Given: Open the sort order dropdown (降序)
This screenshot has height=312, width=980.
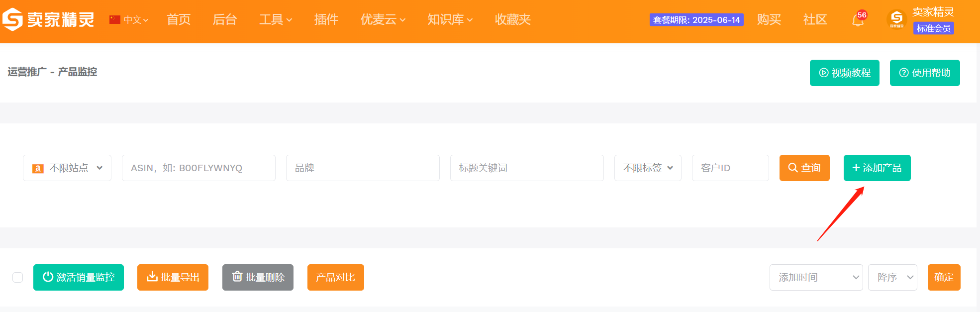Looking at the screenshot, I should coord(892,277).
